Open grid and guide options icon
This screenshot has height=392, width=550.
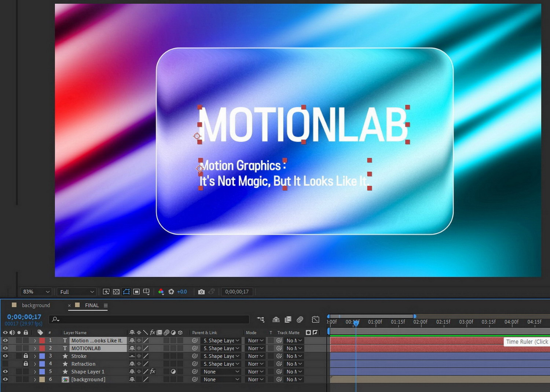tap(146, 292)
